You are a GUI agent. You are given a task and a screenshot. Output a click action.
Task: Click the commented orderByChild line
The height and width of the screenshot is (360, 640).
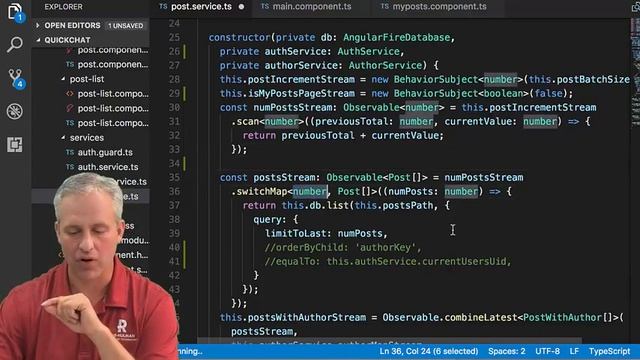[x=342, y=247]
